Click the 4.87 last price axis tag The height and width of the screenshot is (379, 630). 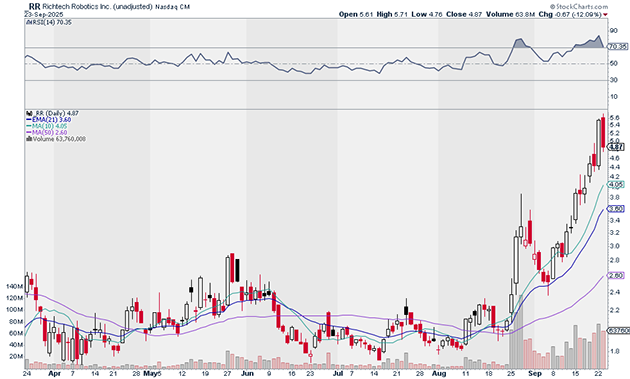coord(617,147)
